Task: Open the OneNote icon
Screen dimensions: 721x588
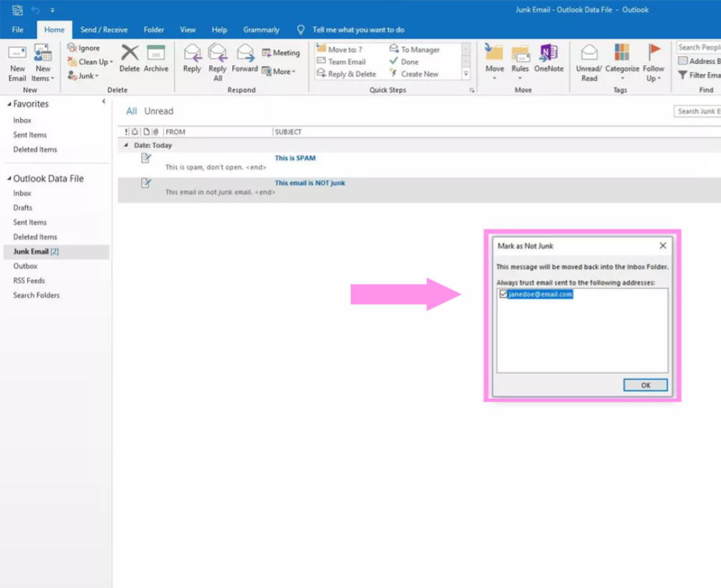Action: coord(548,54)
